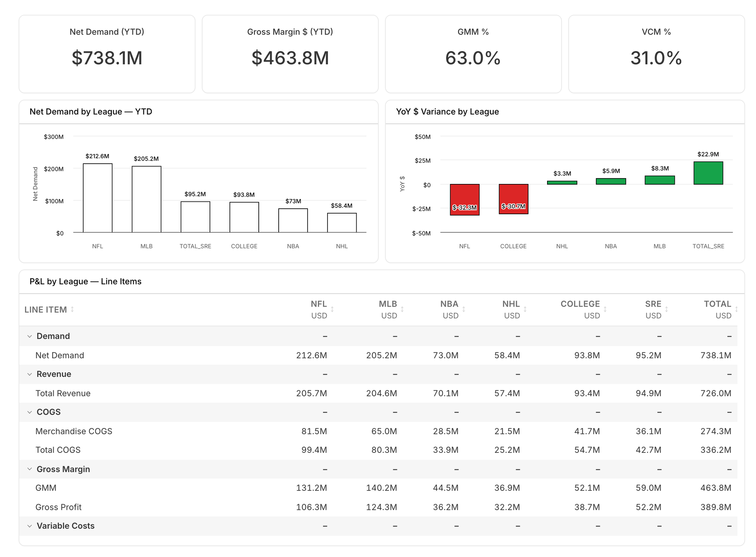756x557 pixels.
Task: Click the LINE ITEM column header
Action: (45, 310)
